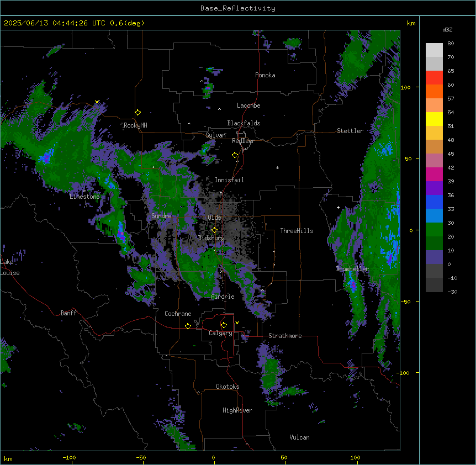Click the Airdrie label

click(223, 297)
